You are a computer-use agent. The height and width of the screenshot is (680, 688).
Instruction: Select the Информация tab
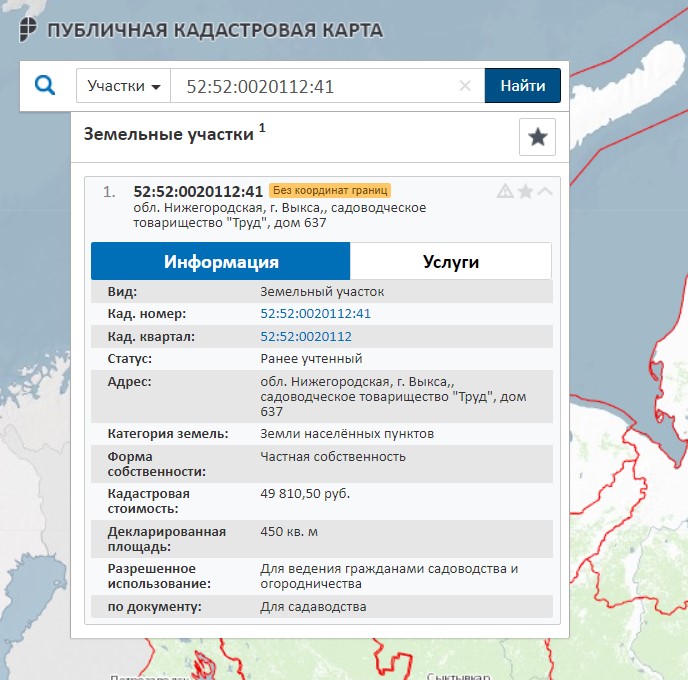coord(221,262)
